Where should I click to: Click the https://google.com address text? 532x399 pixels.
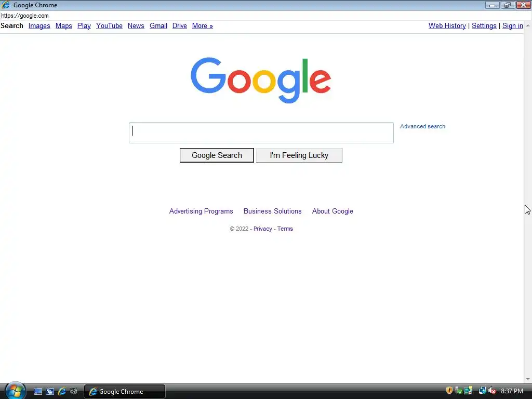point(25,16)
